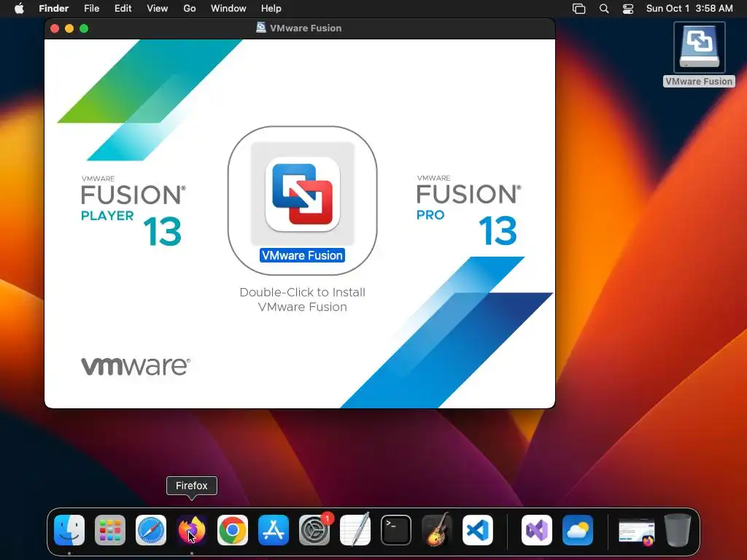The height and width of the screenshot is (560, 747).
Task: Click the highlighted VMware Fusion label under installer
Action: (x=303, y=255)
